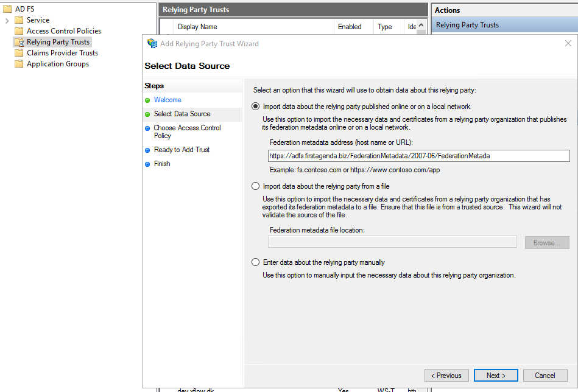
Task: Close the wizard with the X button
Action: 568,43
